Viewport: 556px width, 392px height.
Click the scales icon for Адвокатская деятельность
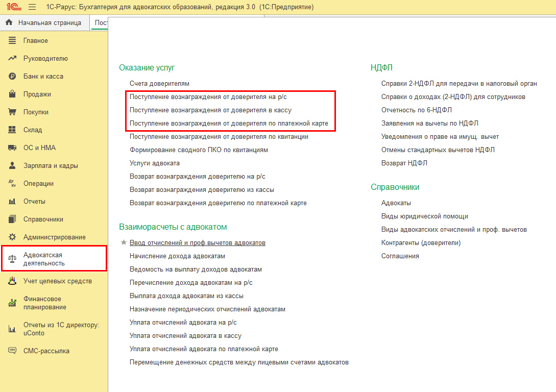pyautogui.click(x=13, y=259)
